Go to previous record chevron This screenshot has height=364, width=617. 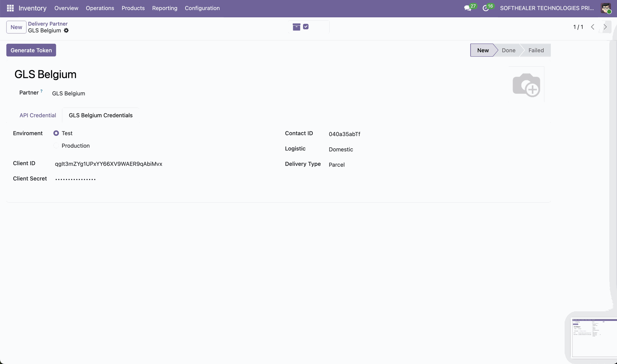593,27
